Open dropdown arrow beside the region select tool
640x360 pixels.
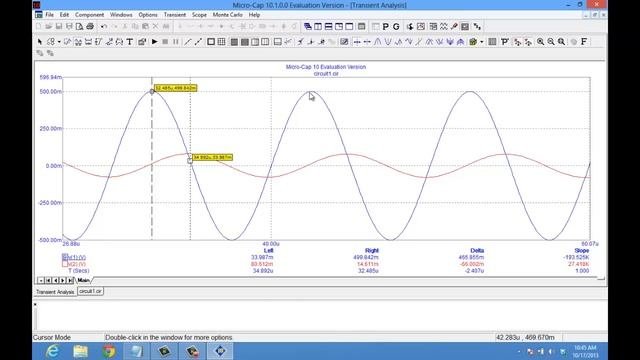pos(59,42)
